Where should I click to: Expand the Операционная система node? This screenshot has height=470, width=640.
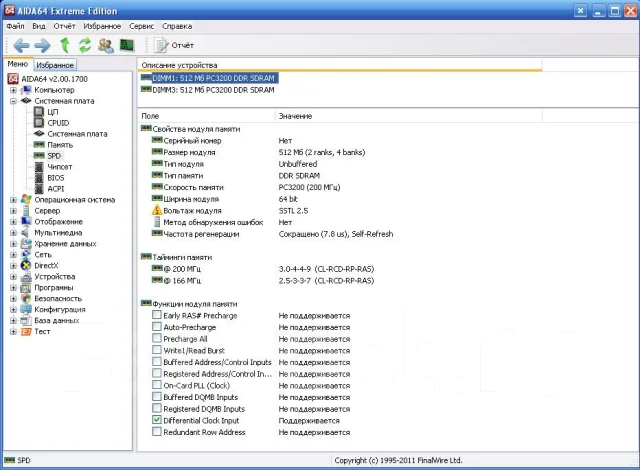click(x=13, y=200)
